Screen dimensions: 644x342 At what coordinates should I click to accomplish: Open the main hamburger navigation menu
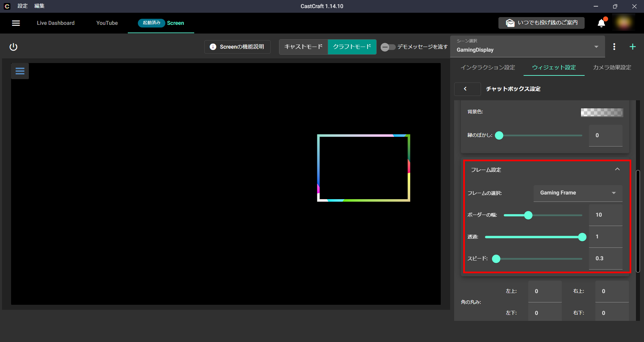pos(16,23)
